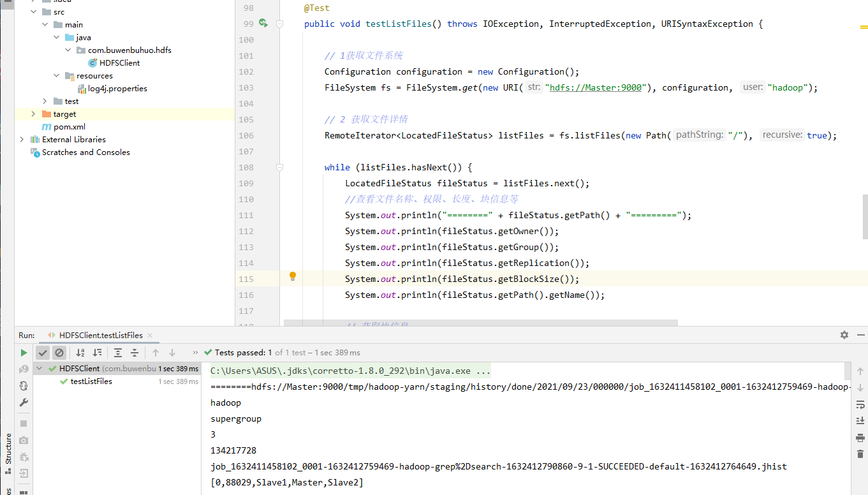
Task: Collapse the com.buwenbuhuo.hdfs package
Action: point(68,50)
